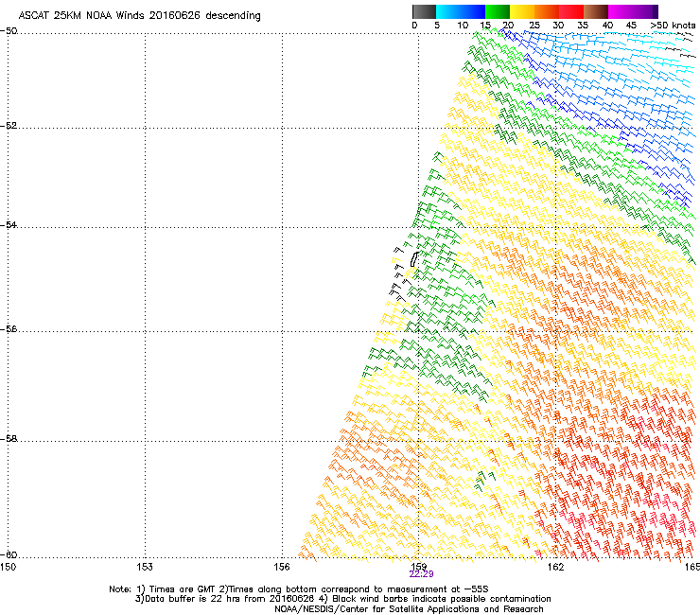Click the '25' label under the color bar
This screenshot has height=615, width=700.
pyautogui.click(x=534, y=26)
